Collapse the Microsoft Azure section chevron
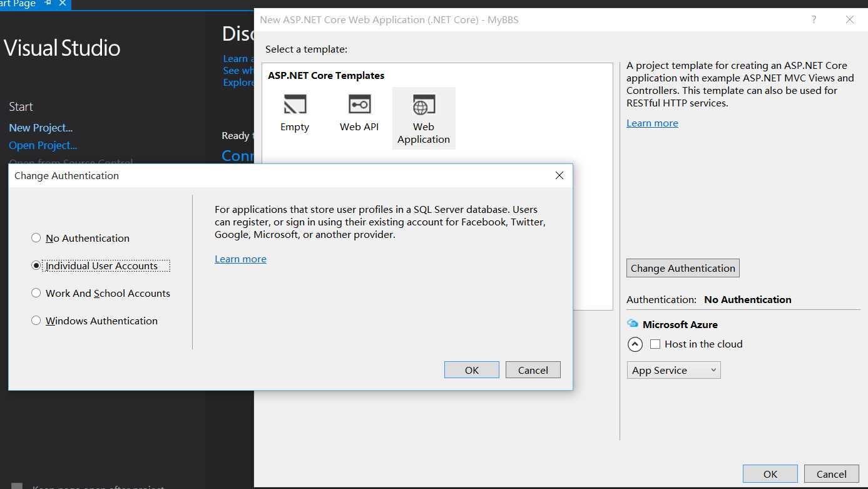Viewport: 868px width, 489px height. pyautogui.click(x=635, y=344)
